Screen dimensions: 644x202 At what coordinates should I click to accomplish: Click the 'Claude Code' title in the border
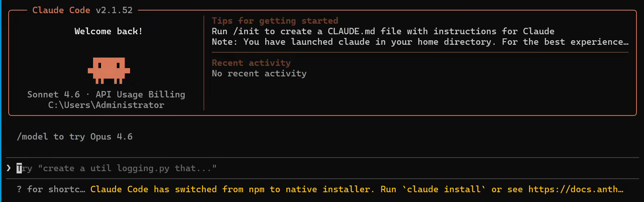point(61,10)
